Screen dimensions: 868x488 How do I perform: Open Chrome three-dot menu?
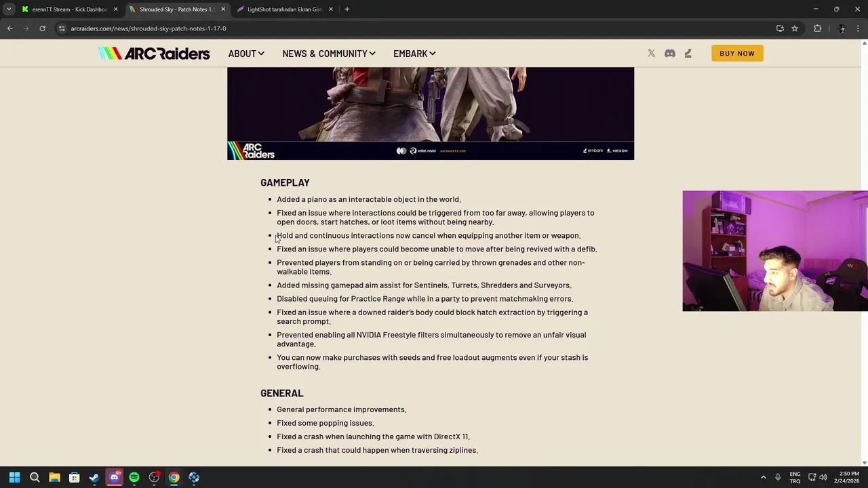pyautogui.click(x=859, y=28)
